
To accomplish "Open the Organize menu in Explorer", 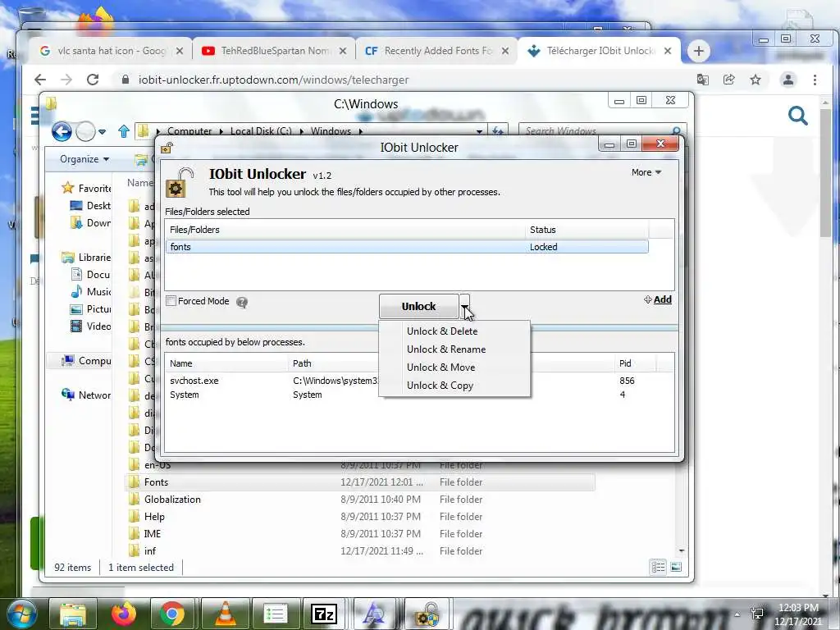I will point(84,159).
